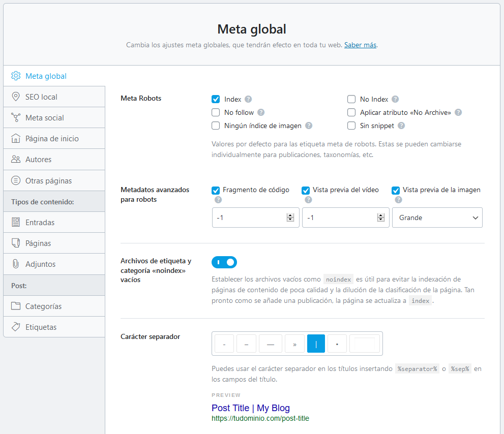Select the vertical bar separator character

click(x=316, y=344)
